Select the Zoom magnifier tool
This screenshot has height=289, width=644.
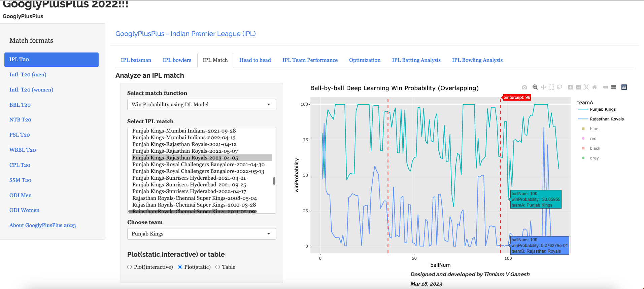(535, 87)
